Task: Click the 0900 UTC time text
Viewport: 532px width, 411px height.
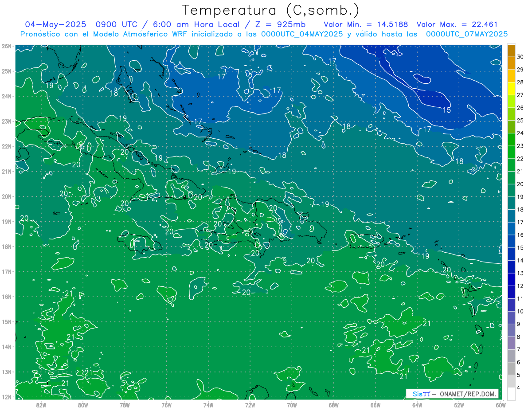Action: point(117,24)
